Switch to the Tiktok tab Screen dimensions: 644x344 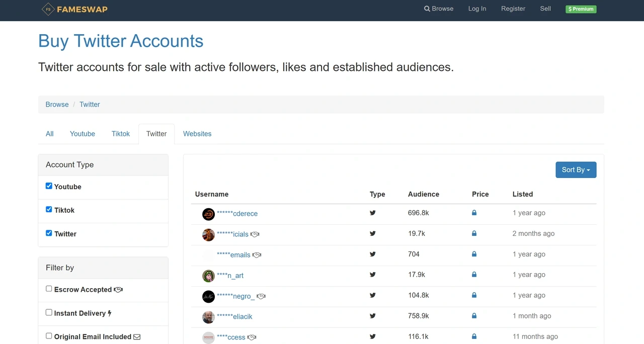pyautogui.click(x=120, y=133)
